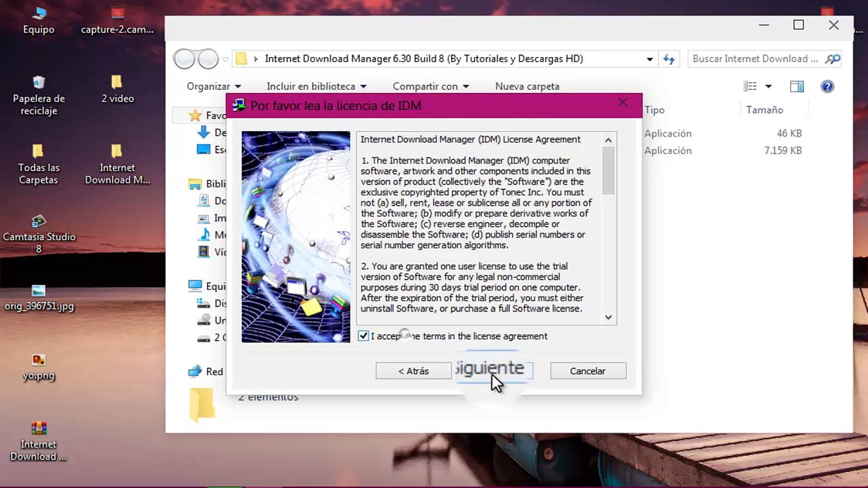Toggle accept license agreement checkbox
The image size is (868, 488).
(363, 336)
